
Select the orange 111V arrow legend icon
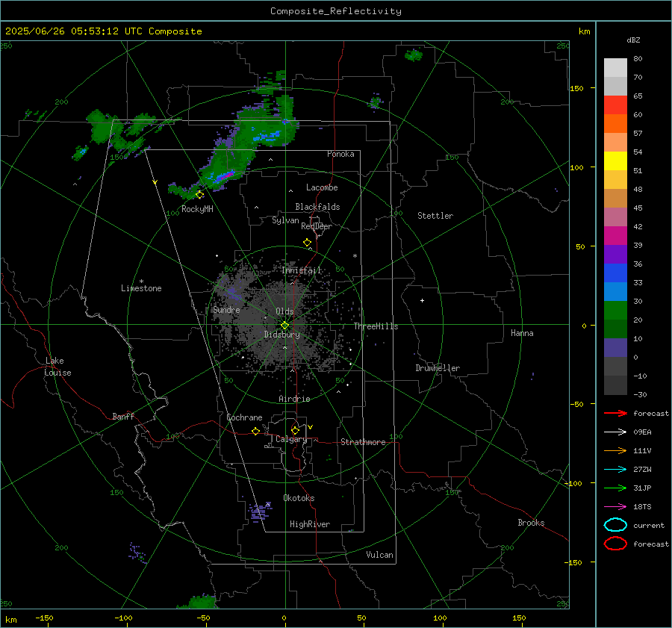tap(615, 450)
